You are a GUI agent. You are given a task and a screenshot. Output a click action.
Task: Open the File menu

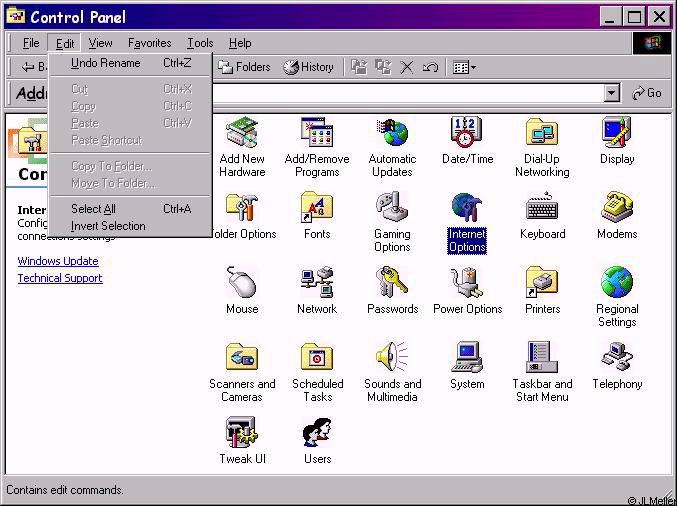coord(31,43)
